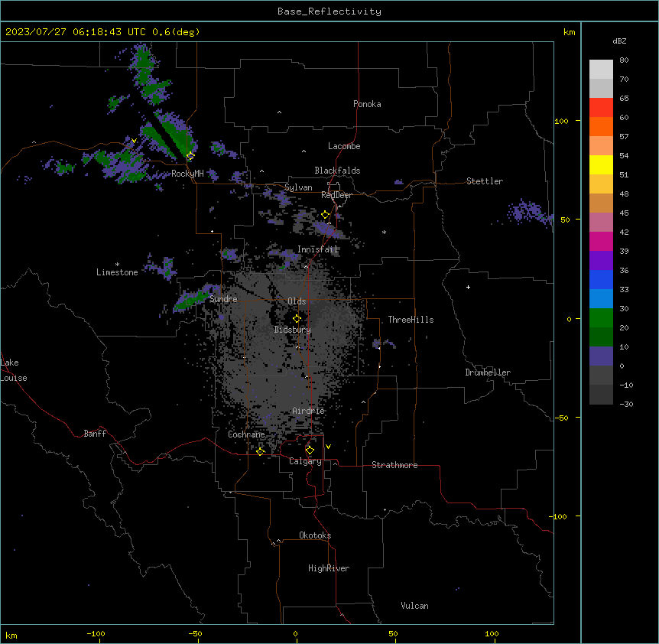Click the Banff label
Screen dimensions: 659x644
coord(95,434)
